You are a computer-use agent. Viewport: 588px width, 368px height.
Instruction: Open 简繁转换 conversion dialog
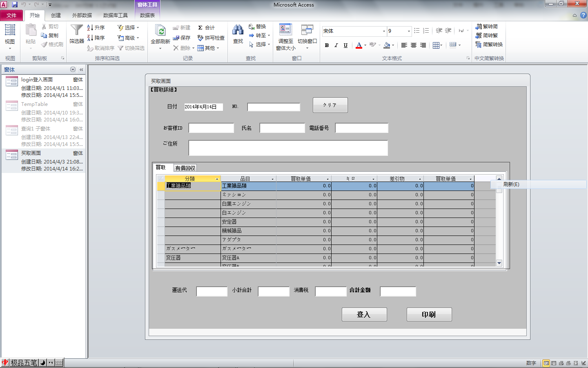click(489, 45)
